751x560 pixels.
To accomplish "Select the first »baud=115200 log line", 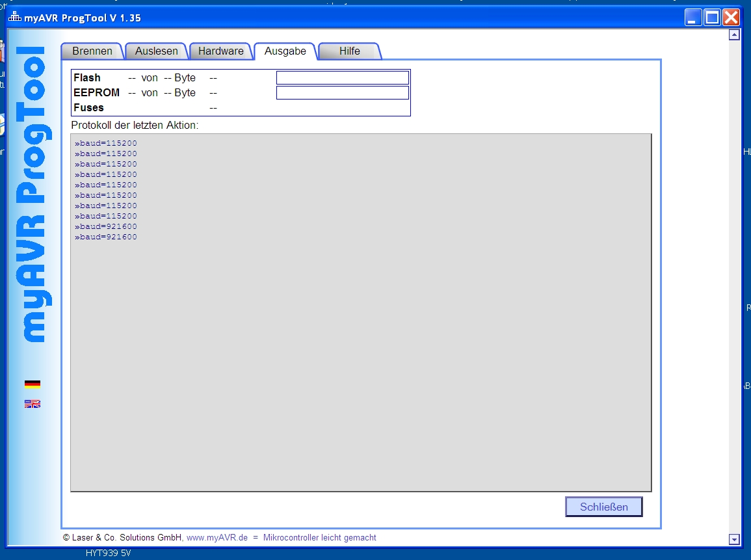I will [x=106, y=143].
